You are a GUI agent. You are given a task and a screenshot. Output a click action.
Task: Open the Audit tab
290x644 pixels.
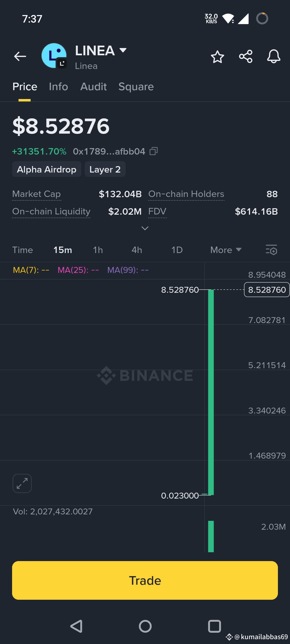point(93,87)
